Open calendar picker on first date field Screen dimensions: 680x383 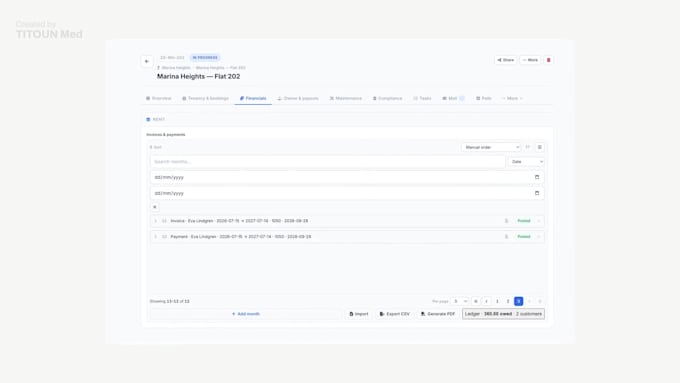pyautogui.click(x=537, y=177)
